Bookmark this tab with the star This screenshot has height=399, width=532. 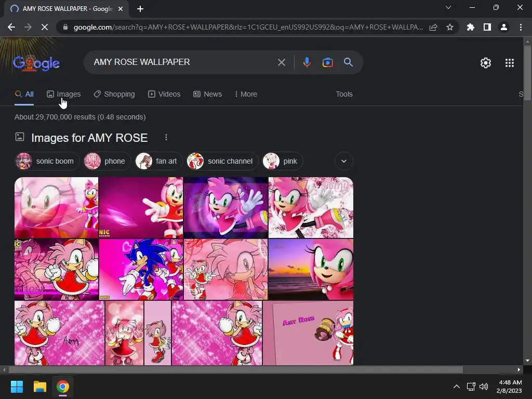449,27
